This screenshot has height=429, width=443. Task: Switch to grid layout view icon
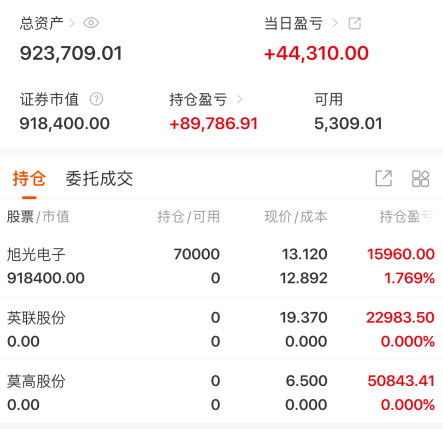click(x=420, y=179)
